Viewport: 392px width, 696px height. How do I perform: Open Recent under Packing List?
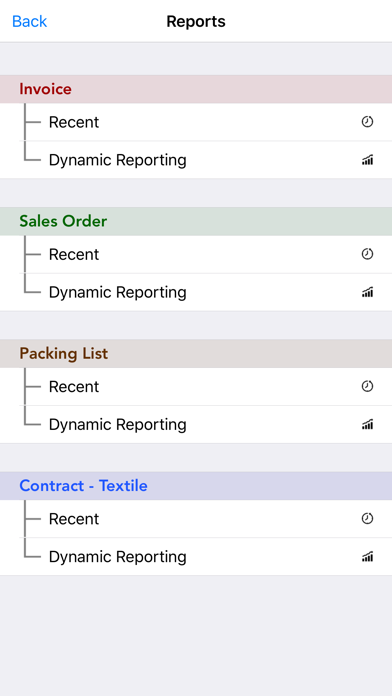coord(196,387)
